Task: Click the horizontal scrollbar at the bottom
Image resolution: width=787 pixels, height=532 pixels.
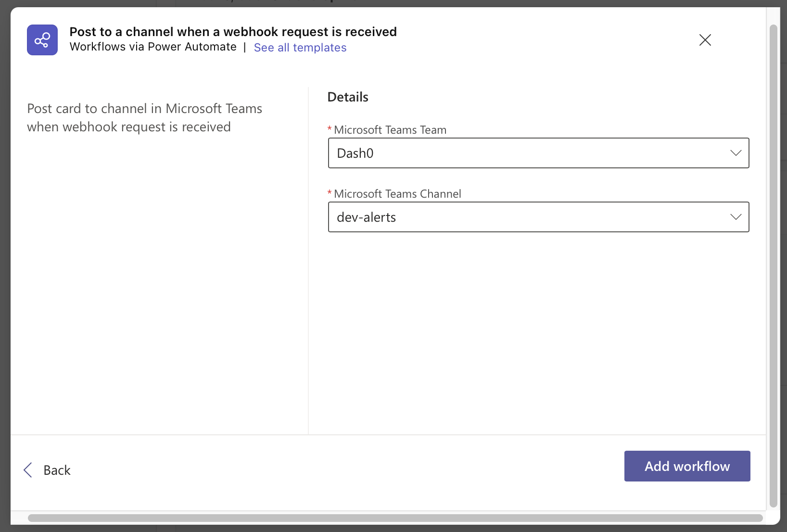Action: [x=394, y=518]
